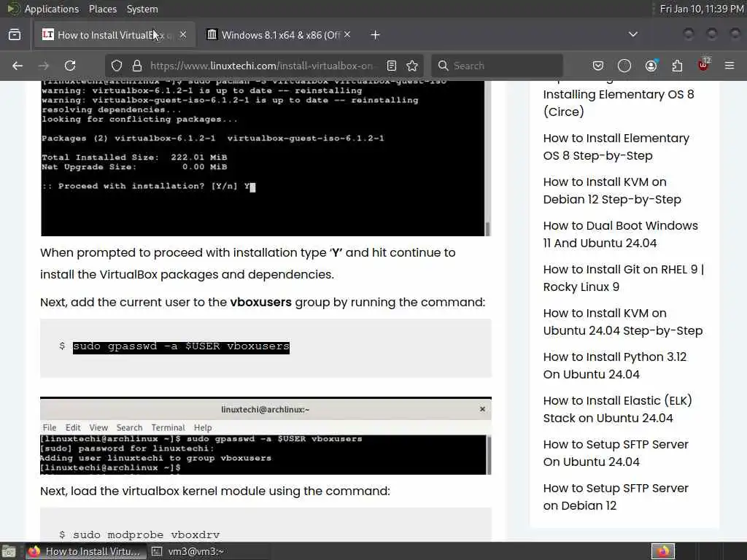
Task: Click the pacman installation terminal screenshot
Action: (266, 158)
